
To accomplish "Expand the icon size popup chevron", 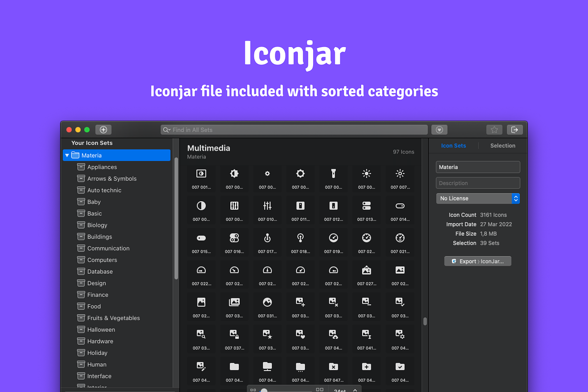I will [x=355, y=390].
